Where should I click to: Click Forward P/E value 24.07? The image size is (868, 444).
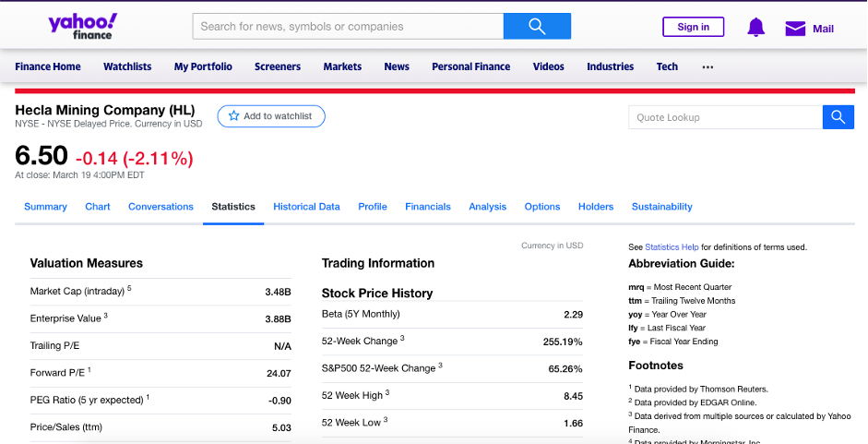point(279,374)
